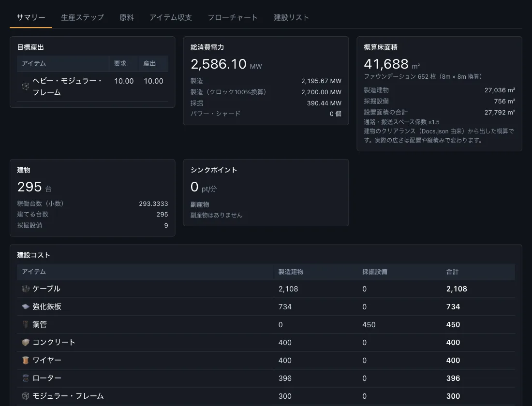Select the ヘビー・モジュラー・フレーム item name
532x406 pixels.
pyautogui.click(x=67, y=87)
